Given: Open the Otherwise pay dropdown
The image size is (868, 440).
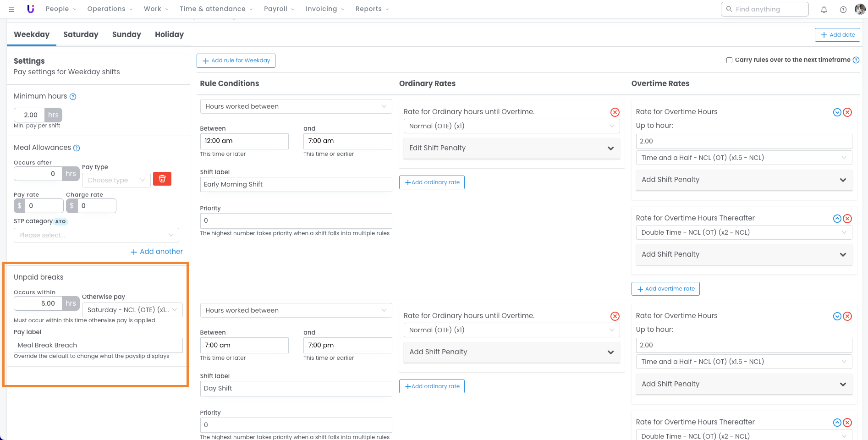Looking at the screenshot, I should 132,310.
